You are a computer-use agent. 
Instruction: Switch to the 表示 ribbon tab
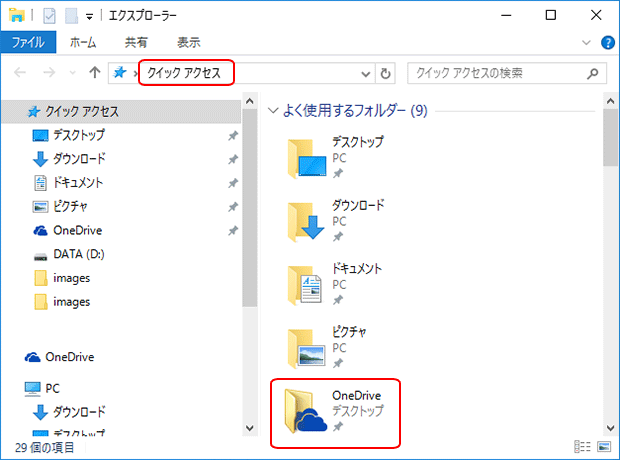[189, 42]
